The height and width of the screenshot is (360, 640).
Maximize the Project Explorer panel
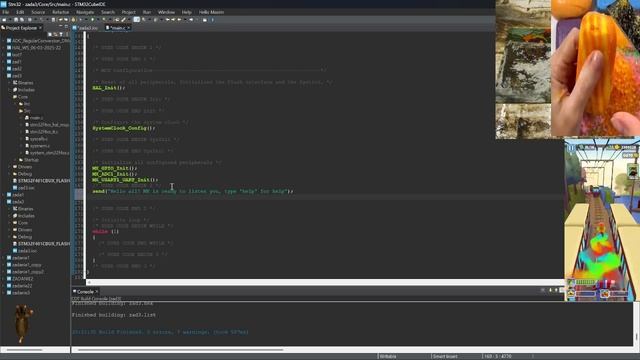click(x=67, y=26)
